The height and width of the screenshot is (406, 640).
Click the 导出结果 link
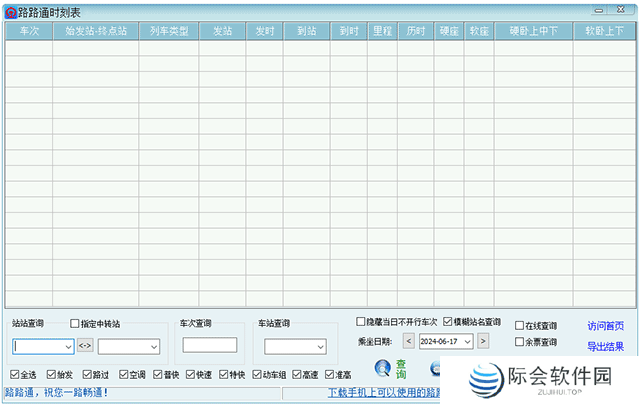pyautogui.click(x=606, y=346)
